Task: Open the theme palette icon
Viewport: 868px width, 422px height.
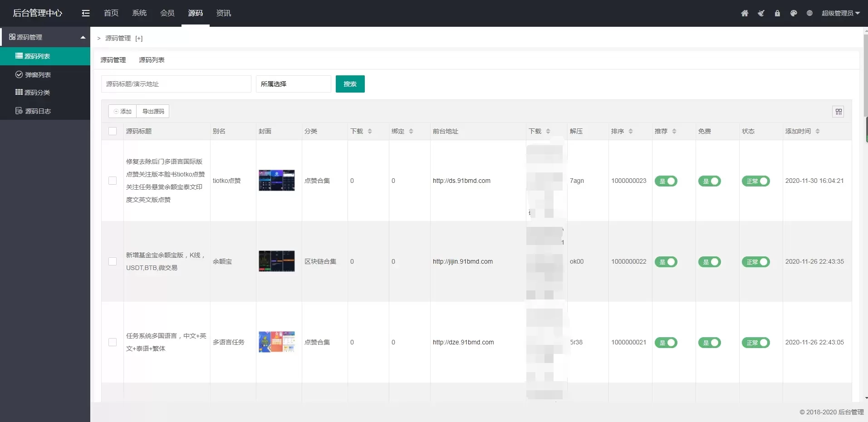Action: pos(794,13)
